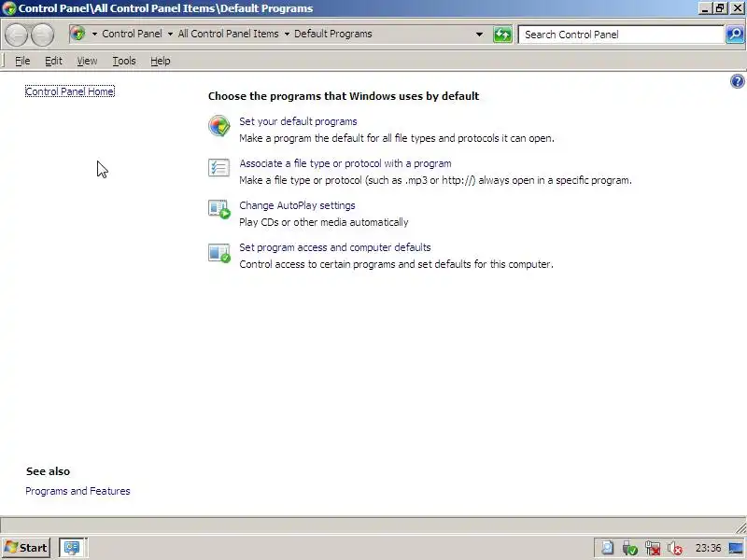The image size is (747, 560).
Task: Click the Server Manager taskbar icon
Action: coord(73,548)
